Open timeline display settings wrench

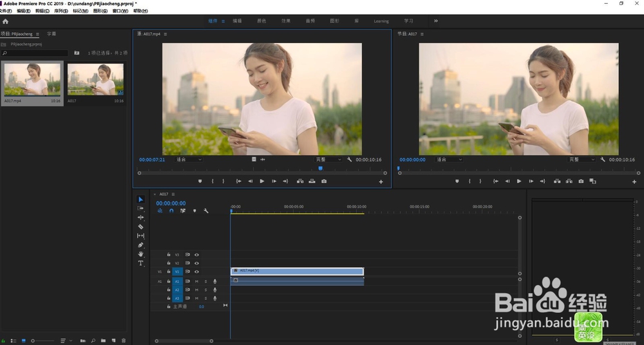point(206,210)
